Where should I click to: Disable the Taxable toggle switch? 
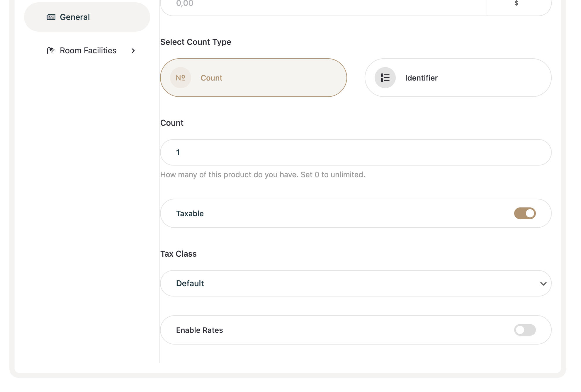[525, 213]
